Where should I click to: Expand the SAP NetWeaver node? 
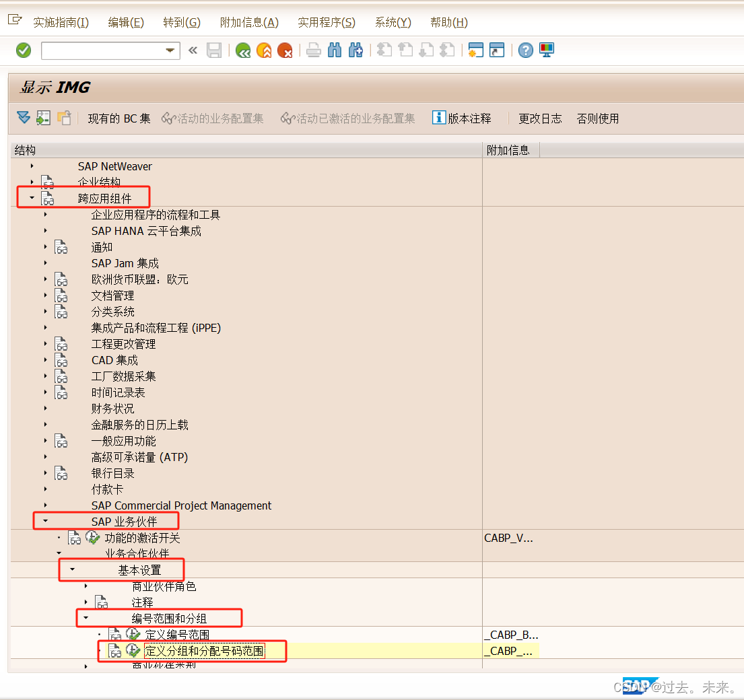click(x=32, y=166)
